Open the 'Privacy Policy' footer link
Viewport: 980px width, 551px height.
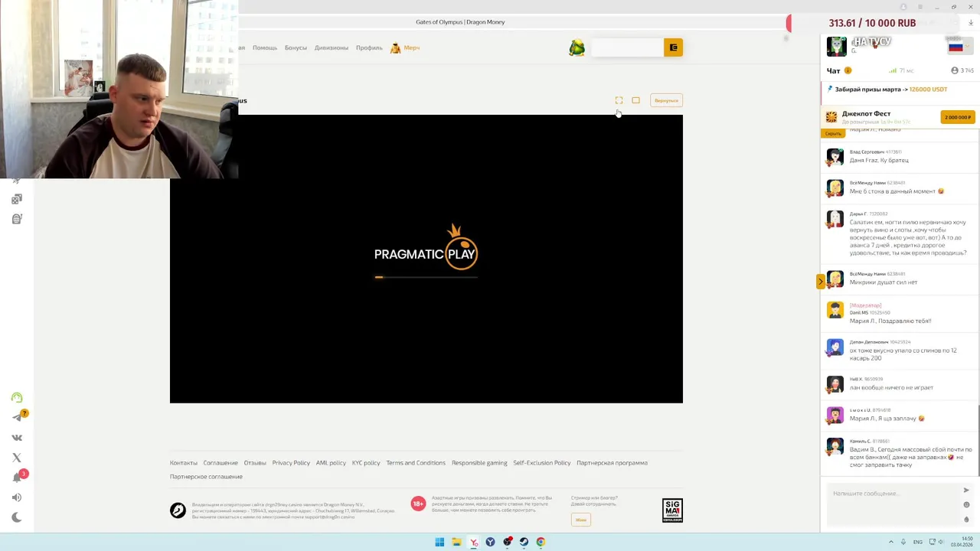(x=291, y=463)
